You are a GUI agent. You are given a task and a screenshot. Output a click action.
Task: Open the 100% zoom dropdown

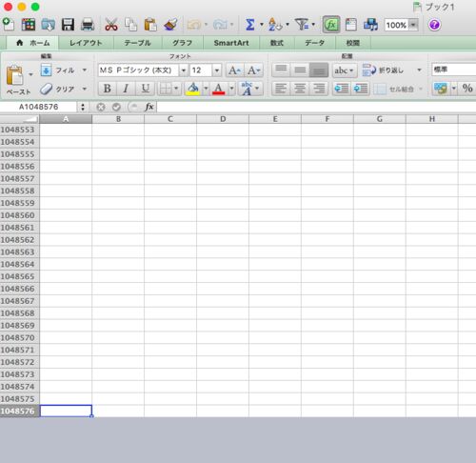tap(413, 25)
